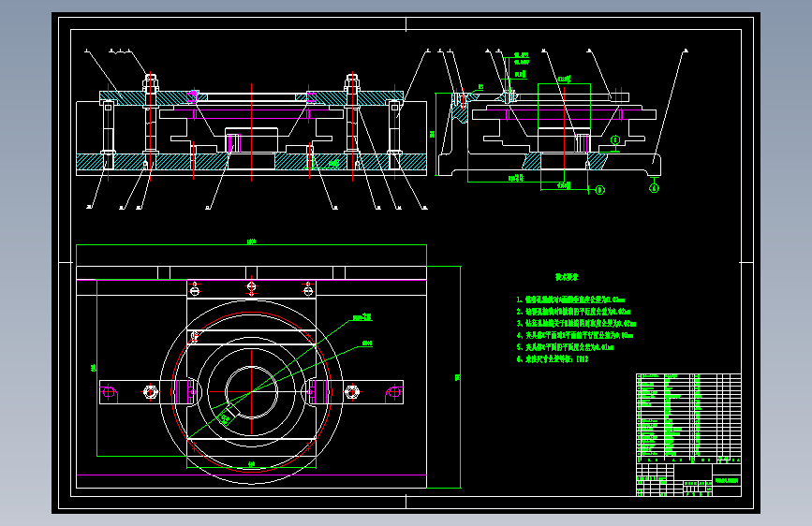Select datum circle A under side view foot
This screenshot has height=526, width=812.
(654, 188)
